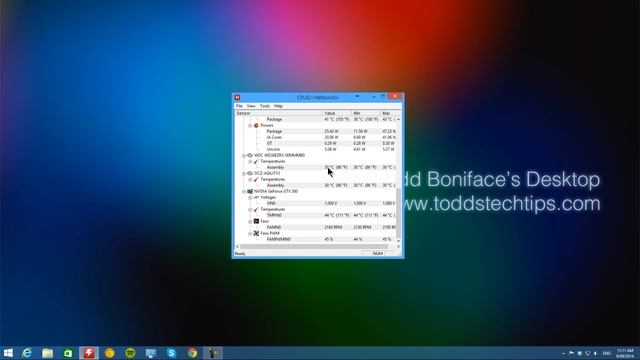Open the Windows Start button
640x360 pixels.
point(8,353)
